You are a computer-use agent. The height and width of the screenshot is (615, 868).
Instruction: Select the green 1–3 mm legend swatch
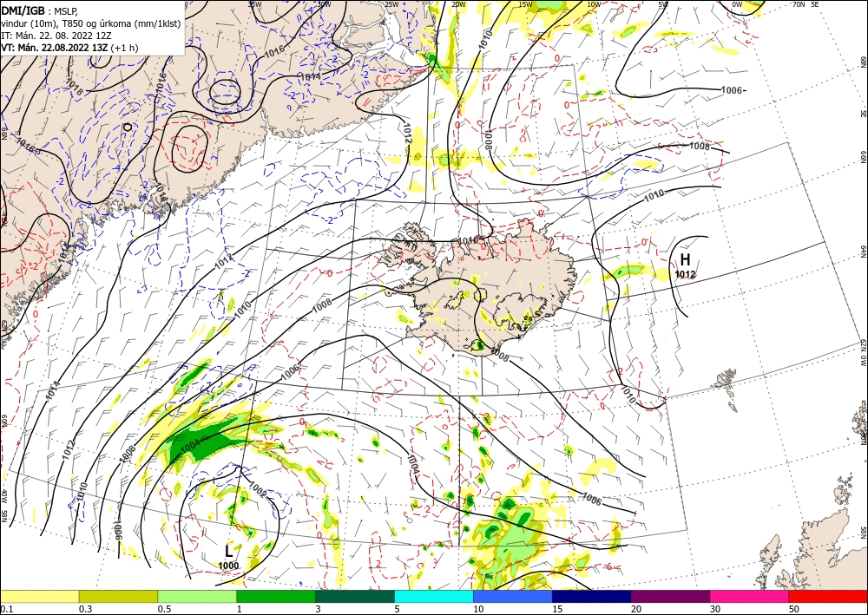pyautogui.click(x=276, y=596)
